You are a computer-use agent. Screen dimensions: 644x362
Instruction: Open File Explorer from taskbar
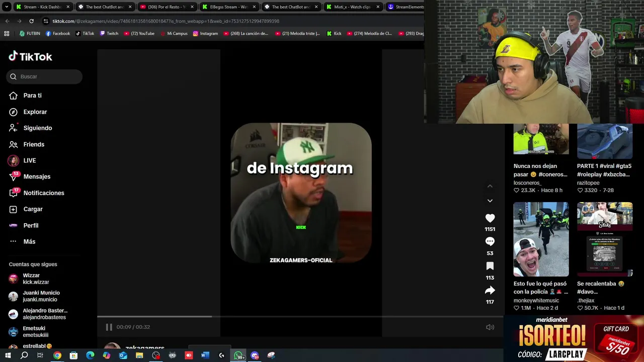coord(139,355)
